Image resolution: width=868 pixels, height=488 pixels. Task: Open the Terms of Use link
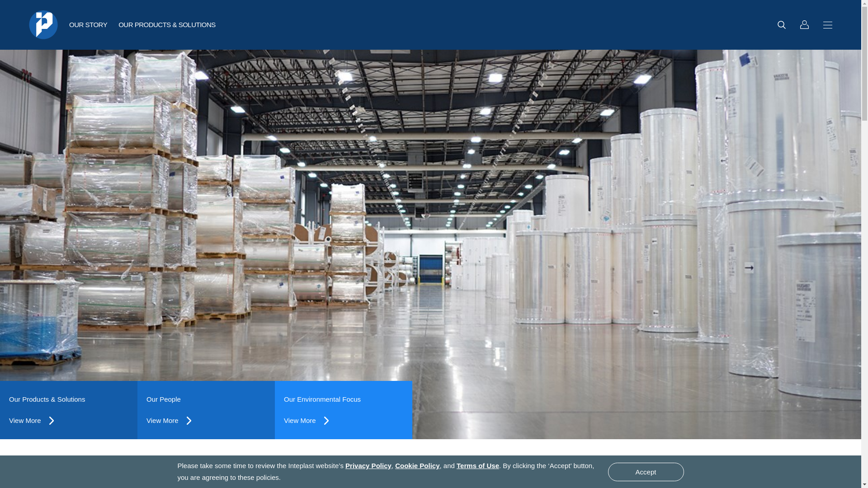477,466
